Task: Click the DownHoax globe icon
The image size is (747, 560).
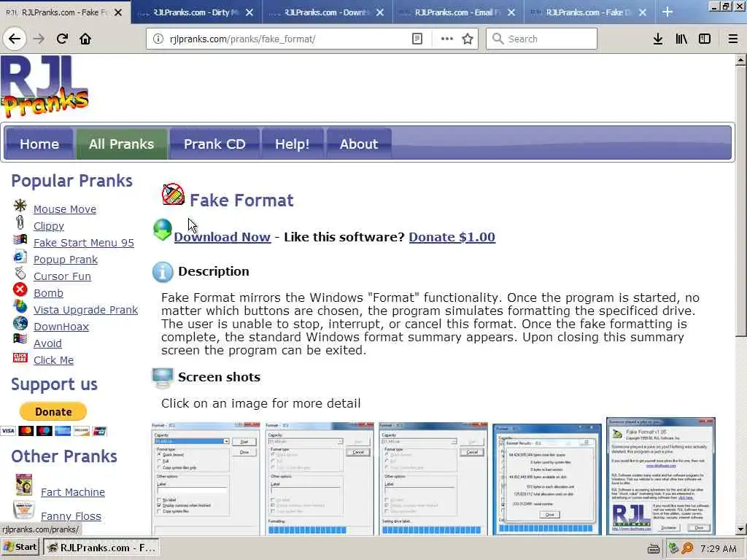Action: click(x=20, y=323)
